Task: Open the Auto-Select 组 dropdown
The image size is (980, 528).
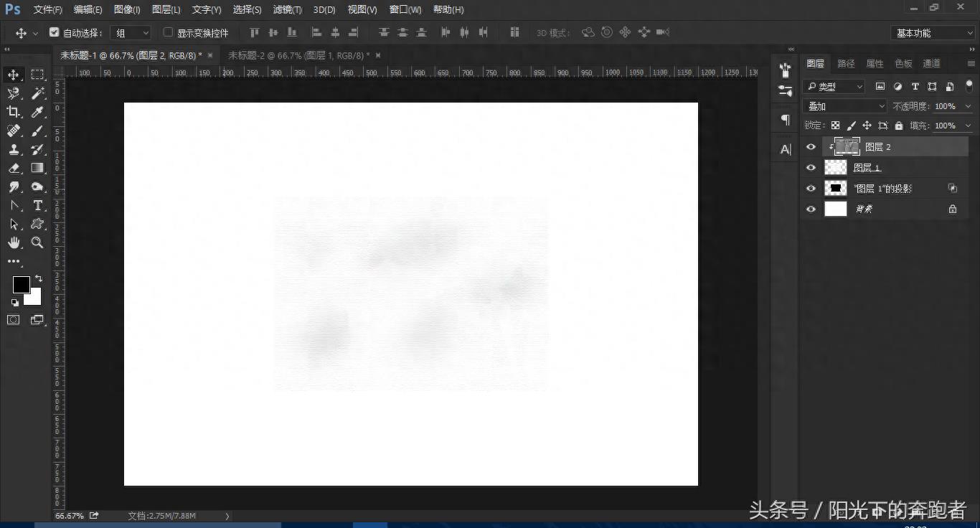Action: pos(131,33)
